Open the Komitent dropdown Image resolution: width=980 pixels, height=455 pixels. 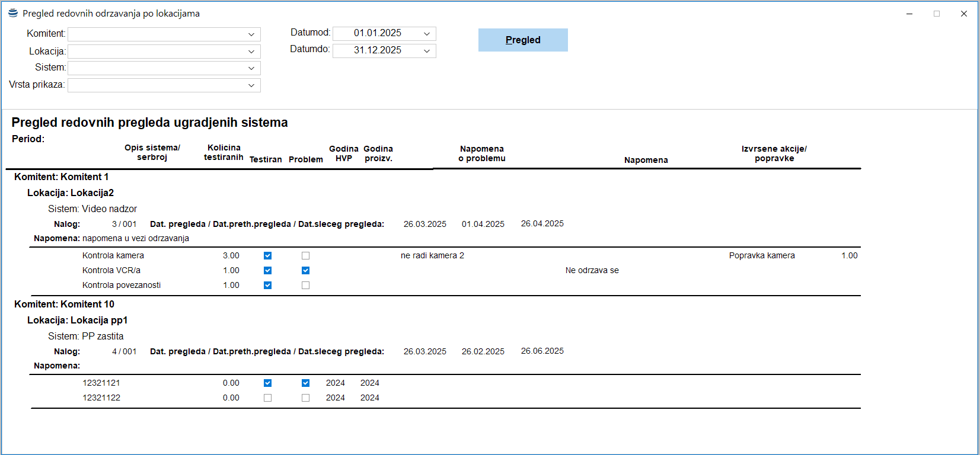251,34
